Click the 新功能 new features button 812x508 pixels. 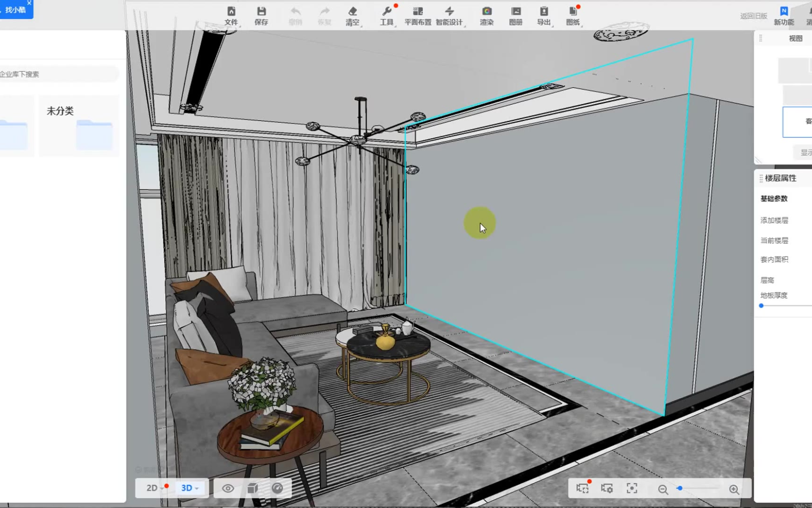pos(783,15)
